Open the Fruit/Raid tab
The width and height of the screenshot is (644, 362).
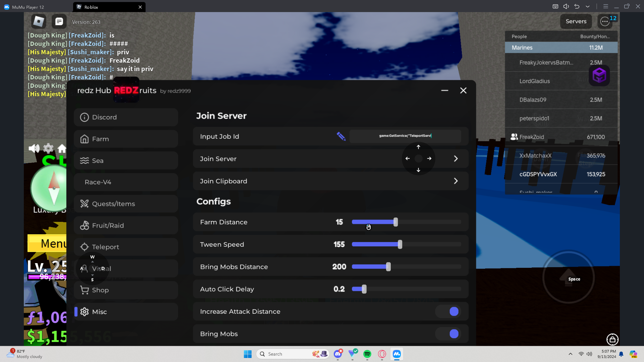(126, 225)
